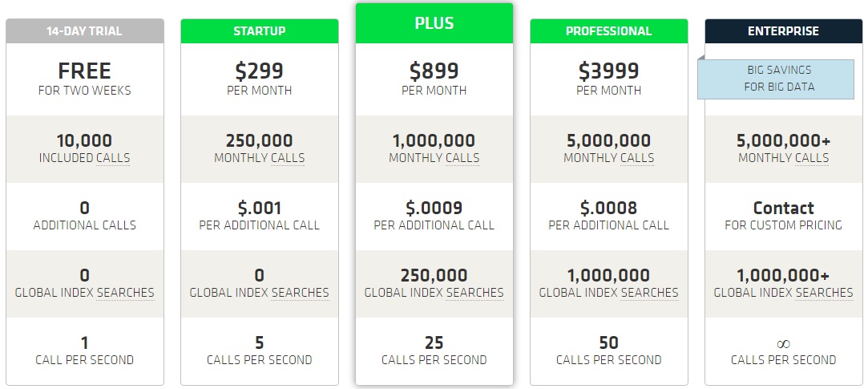Click SEARCHES link in Professional column

(650, 293)
